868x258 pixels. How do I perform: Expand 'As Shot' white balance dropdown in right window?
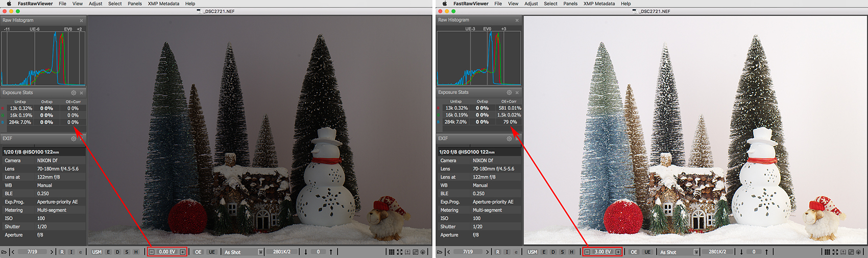(x=696, y=252)
